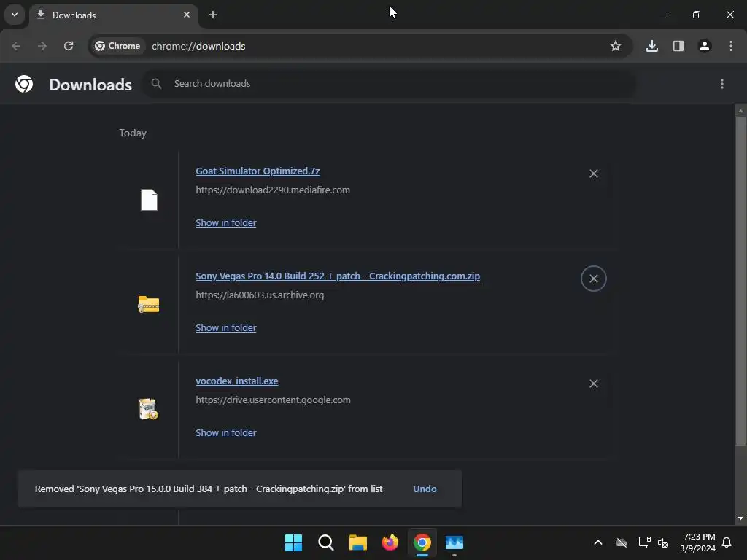The image size is (747, 560).
Task: Click the Chrome logo beside Downloads heading
Action: tap(24, 85)
